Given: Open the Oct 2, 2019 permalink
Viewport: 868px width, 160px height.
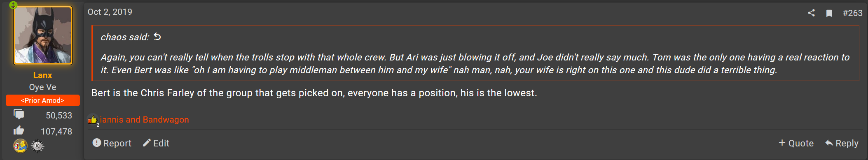Looking at the screenshot, I should pyautogui.click(x=110, y=12).
